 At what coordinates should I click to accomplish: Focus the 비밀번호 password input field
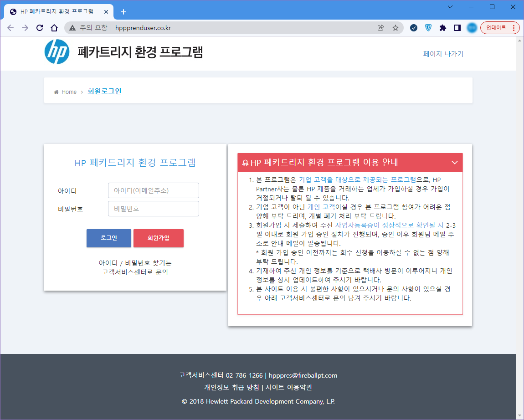154,209
